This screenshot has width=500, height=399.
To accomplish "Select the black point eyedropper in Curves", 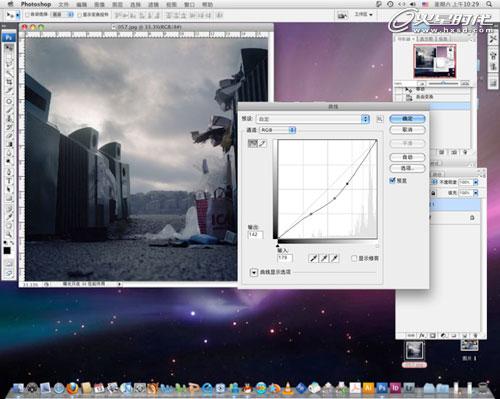I will 313,258.
